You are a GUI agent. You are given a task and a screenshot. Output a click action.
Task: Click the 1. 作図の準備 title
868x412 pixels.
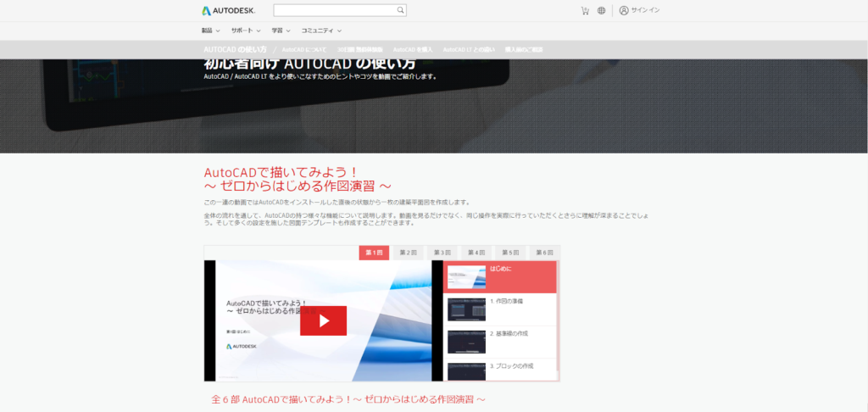click(507, 301)
